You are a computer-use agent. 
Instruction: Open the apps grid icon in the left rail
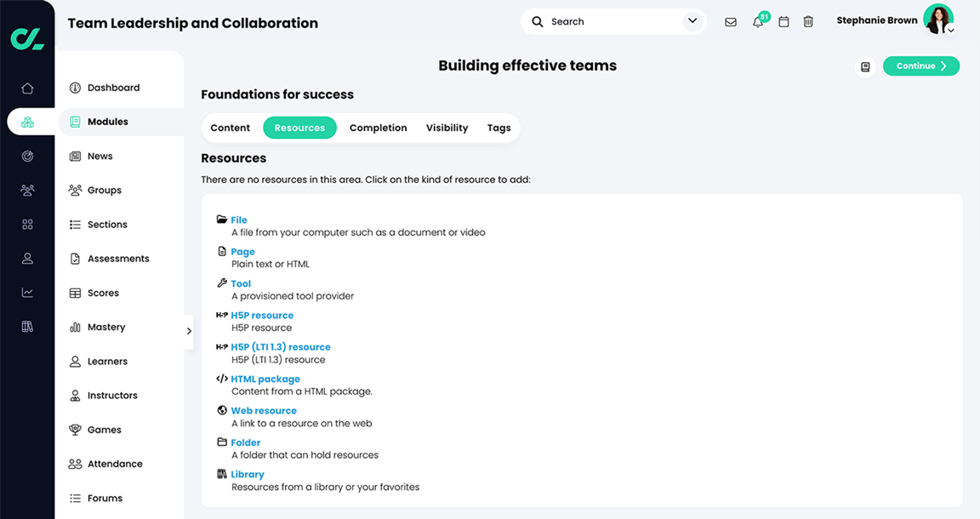point(27,224)
